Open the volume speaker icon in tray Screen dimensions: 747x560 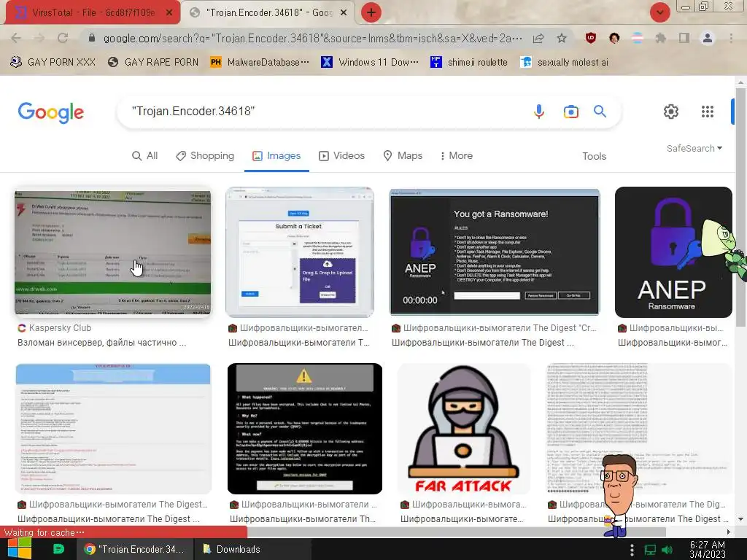click(667, 550)
